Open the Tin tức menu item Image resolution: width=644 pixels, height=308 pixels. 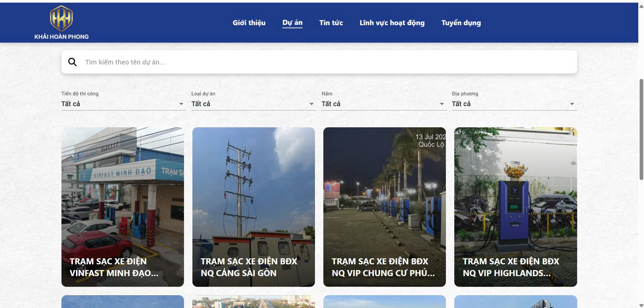click(x=331, y=23)
